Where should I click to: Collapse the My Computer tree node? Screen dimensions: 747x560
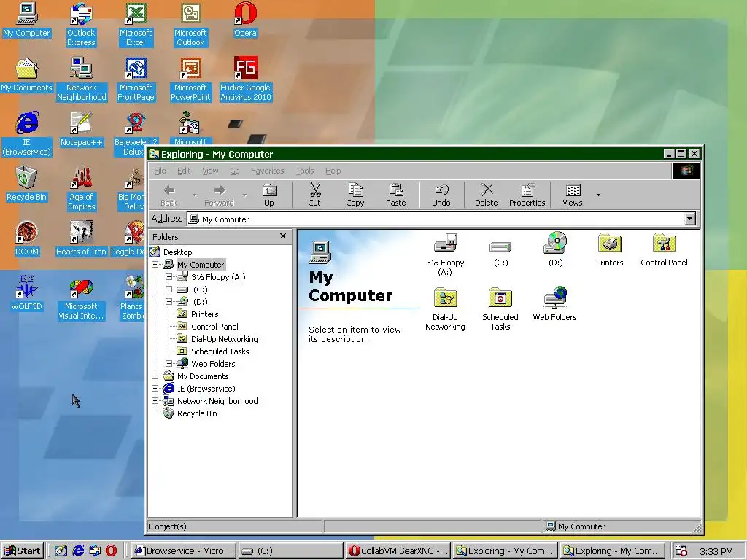coord(155,264)
